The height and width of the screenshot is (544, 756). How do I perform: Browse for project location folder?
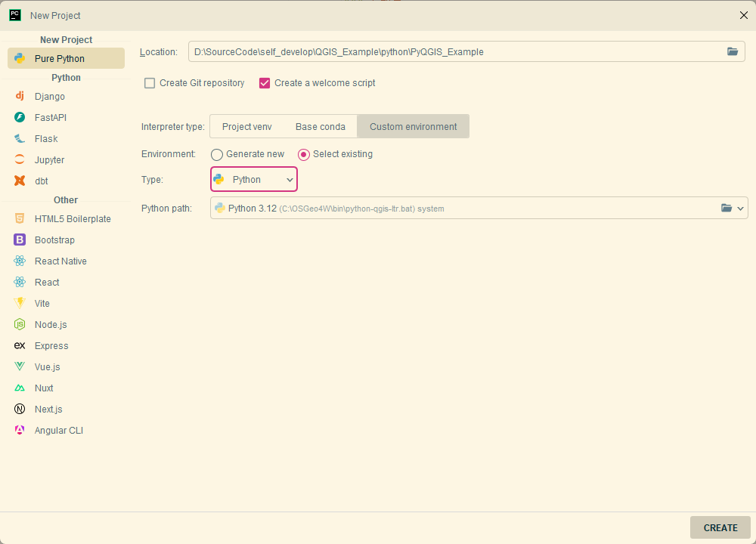(x=733, y=51)
